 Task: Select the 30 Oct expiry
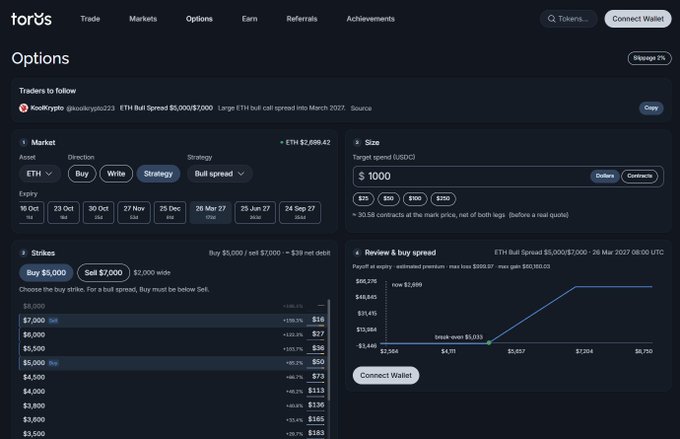coord(98,212)
